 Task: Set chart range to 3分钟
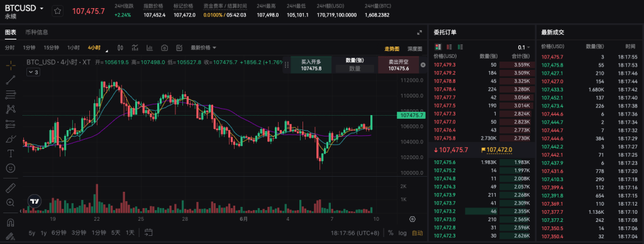pyautogui.click(x=79, y=233)
